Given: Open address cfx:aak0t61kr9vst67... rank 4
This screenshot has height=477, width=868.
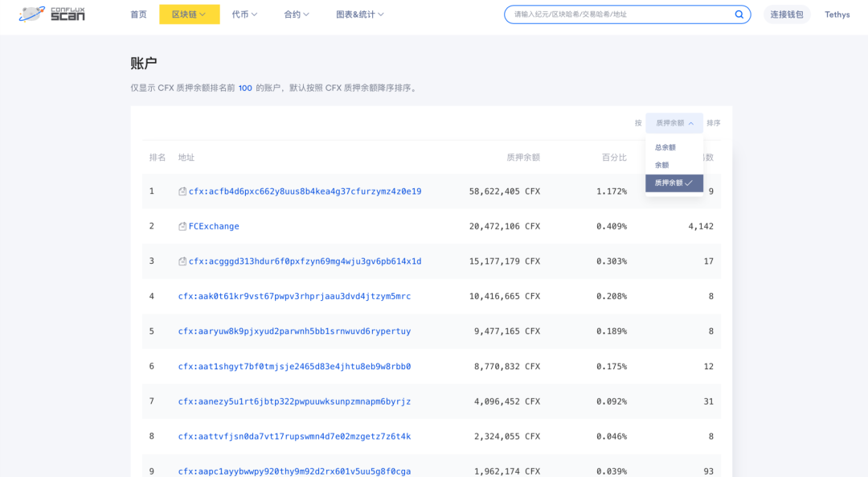Looking at the screenshot, I should 294,296.
